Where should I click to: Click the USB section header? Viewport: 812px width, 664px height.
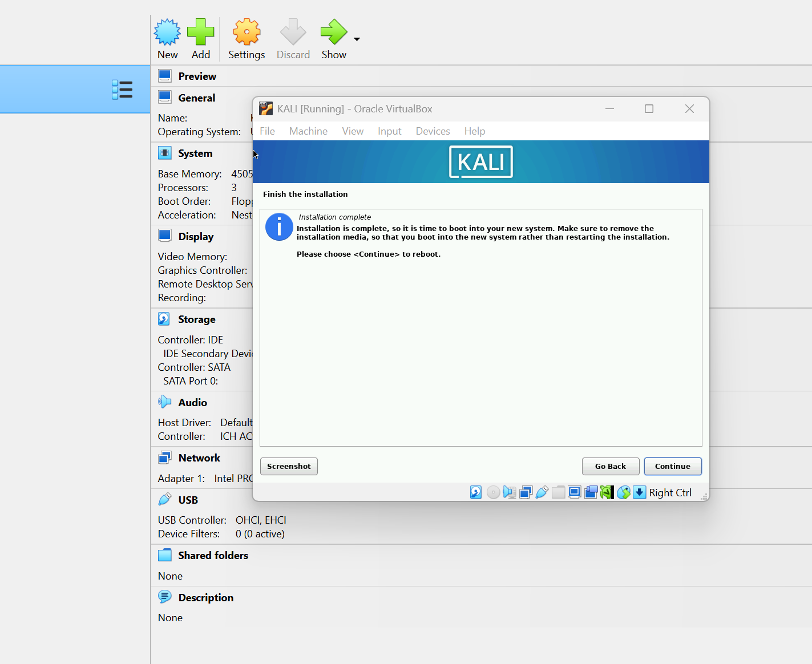pyautogui.click(x=188, y=500)
